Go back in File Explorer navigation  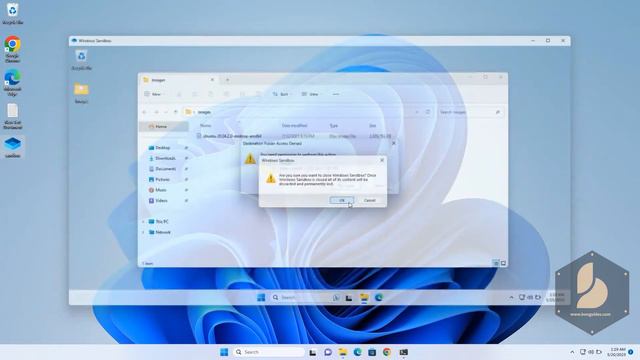pyautogui.click(x=144, y=112)
